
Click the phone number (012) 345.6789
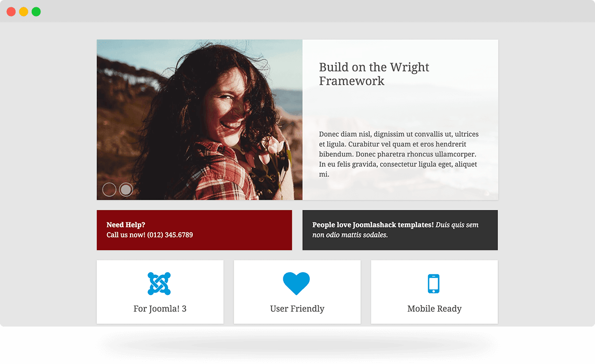click(170, 235)
